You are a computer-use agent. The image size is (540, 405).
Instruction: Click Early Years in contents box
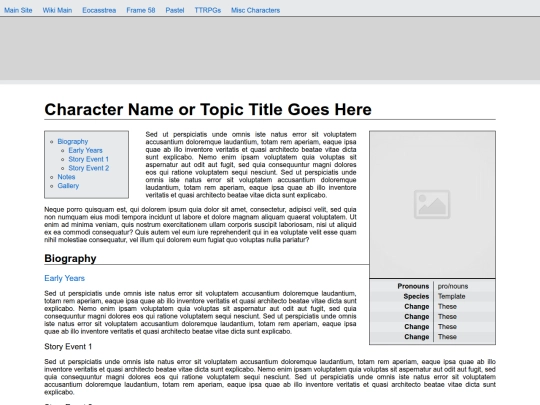(85, 150)
